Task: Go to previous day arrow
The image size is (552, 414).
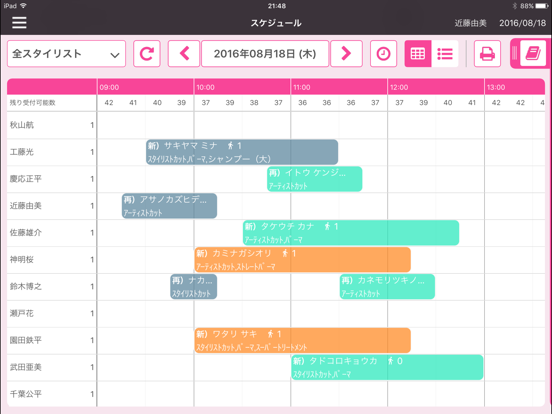Action: coord(184,54)
